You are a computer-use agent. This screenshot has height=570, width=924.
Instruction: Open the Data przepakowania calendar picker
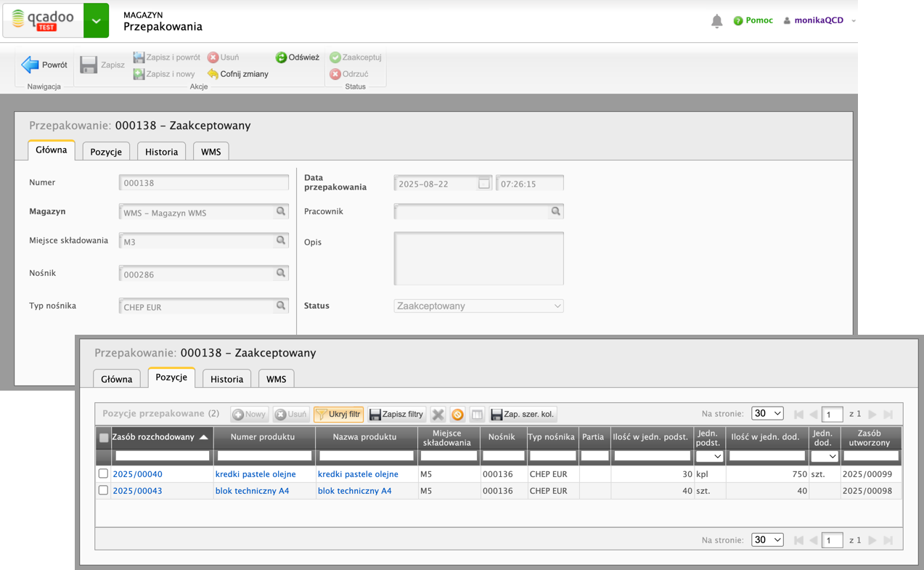(x=484, y=184)
